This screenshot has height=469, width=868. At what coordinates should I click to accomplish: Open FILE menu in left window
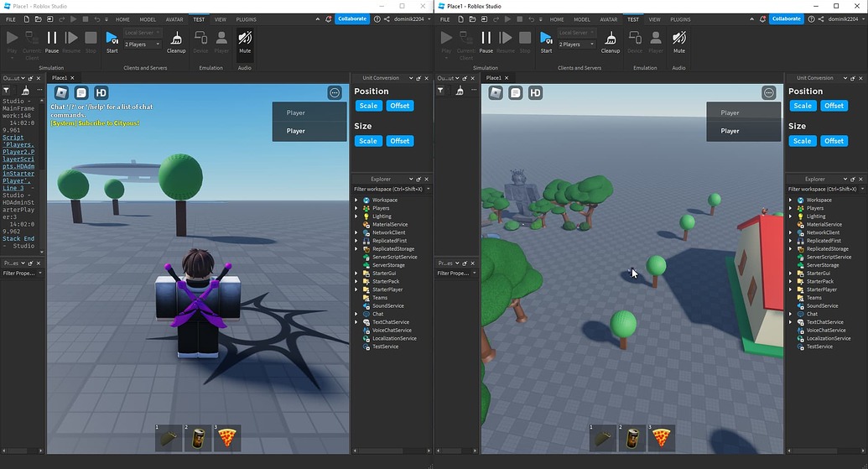(x=11, y=19)
